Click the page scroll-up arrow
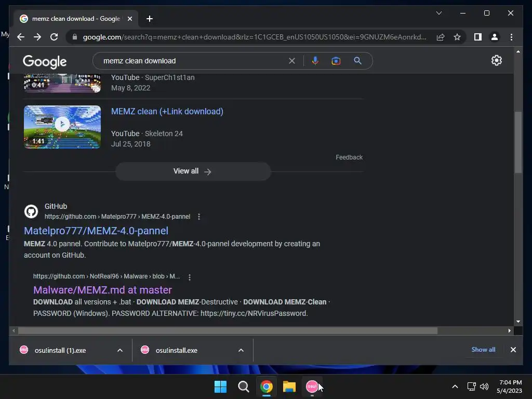Screen dimensions: 532x399 [518, 51]
